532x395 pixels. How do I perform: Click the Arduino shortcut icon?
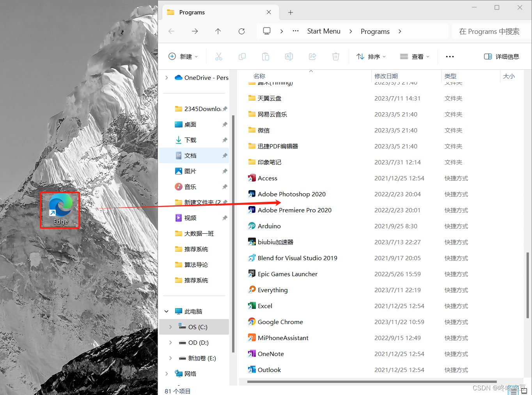coord(252,226)
